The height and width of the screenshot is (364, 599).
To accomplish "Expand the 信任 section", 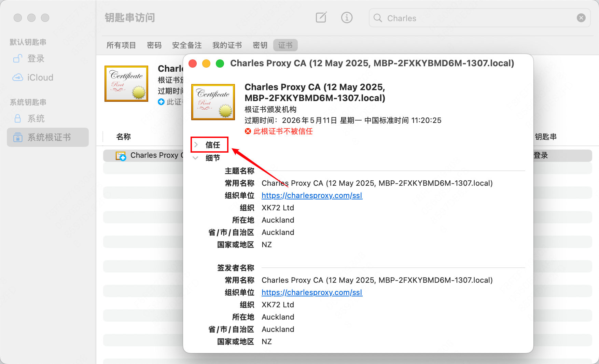I will click(196, 145).
